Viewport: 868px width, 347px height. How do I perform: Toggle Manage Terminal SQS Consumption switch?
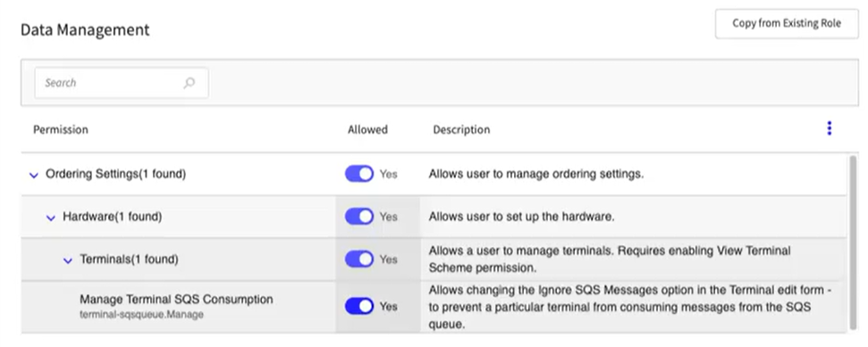click(x=359, y=306)
